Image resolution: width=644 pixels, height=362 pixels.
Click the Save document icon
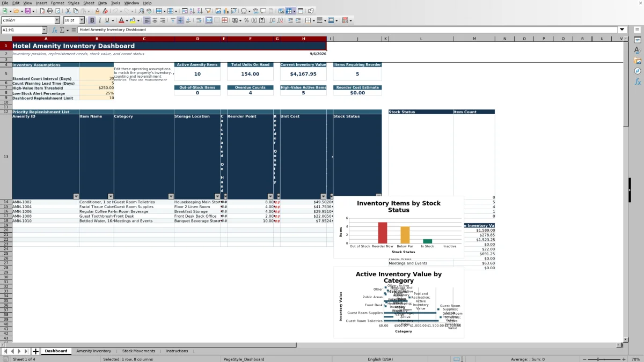pyautogui.click(x=27, y=11)
